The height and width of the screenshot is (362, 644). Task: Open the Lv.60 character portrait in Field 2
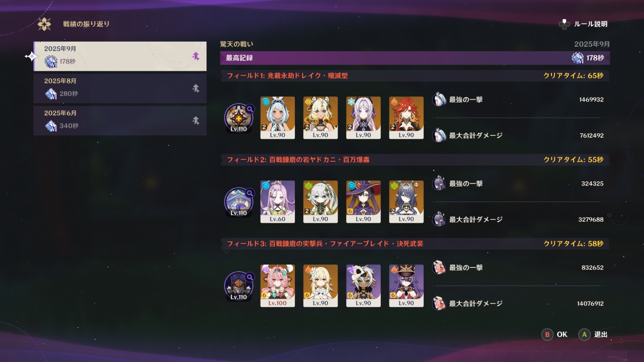(x=278, y=202)
